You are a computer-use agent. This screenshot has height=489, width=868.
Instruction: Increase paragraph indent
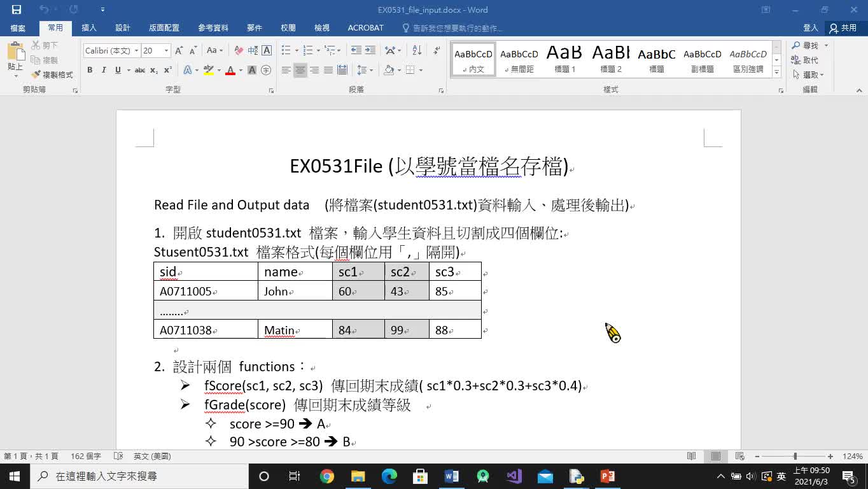point(370,50)
